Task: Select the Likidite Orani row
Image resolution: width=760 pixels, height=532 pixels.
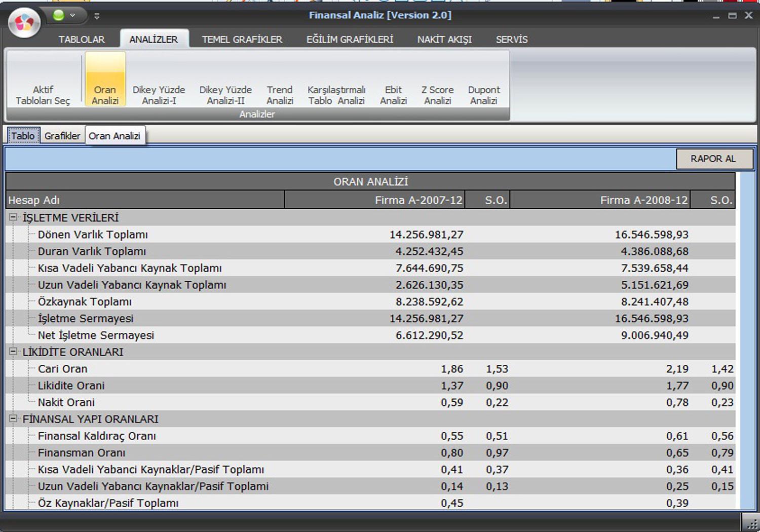Action: [370, 385]
